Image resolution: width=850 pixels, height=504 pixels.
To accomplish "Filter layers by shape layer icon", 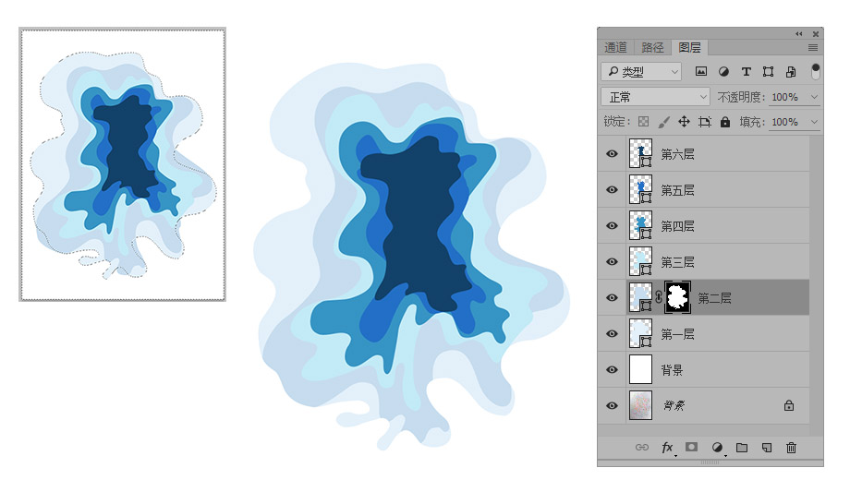I will (x=768, y=71).
